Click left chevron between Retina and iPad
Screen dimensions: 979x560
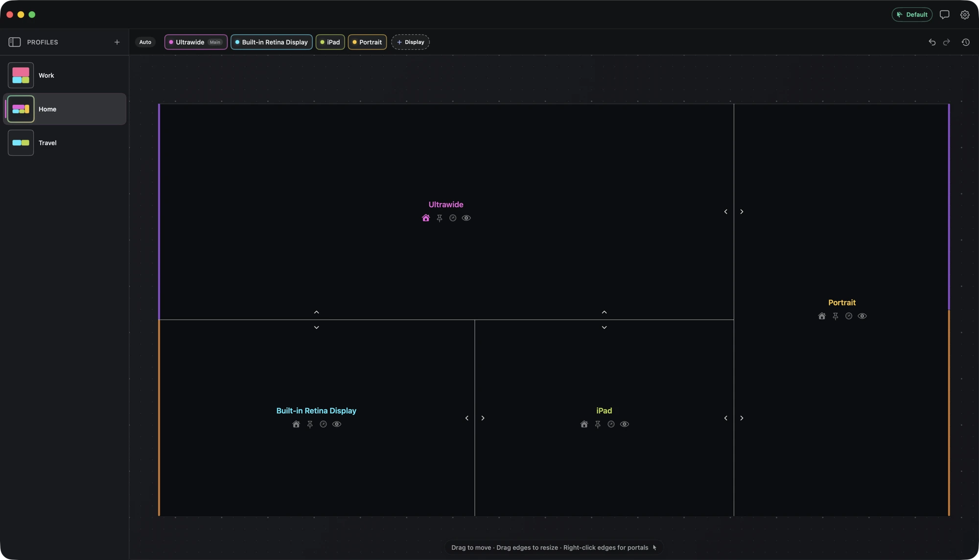point(467,419)
